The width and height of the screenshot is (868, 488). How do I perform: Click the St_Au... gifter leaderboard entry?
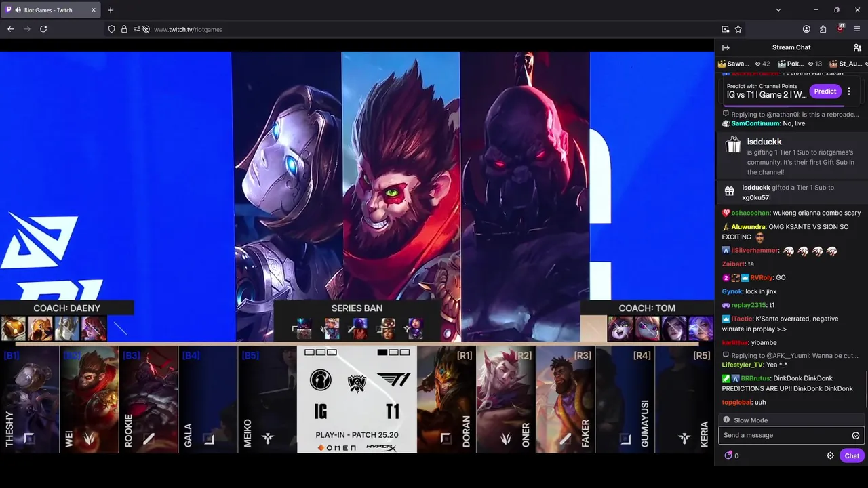pos(848,64)
